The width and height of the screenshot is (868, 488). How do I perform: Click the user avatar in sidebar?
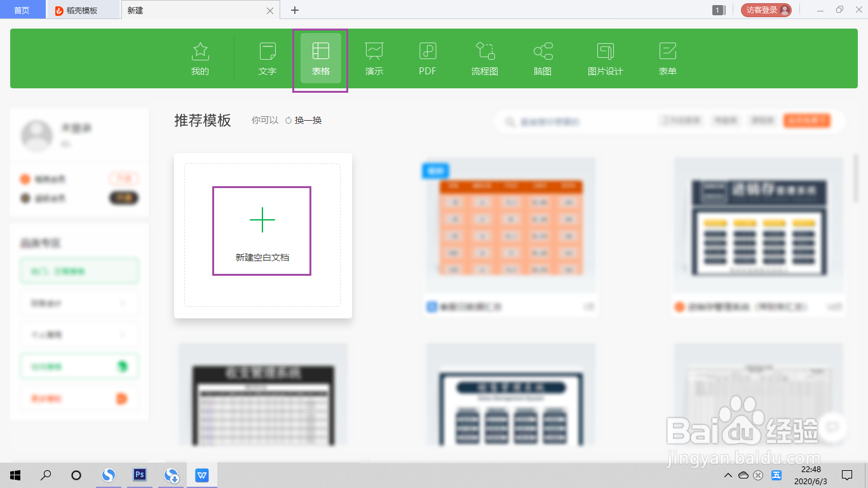36,135
